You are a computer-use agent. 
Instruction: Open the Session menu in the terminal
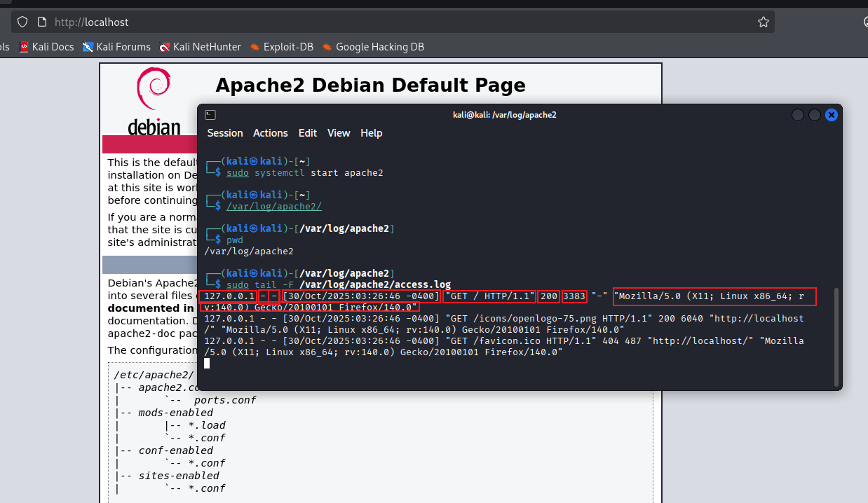pyautogui.click(x=225, y=133)
